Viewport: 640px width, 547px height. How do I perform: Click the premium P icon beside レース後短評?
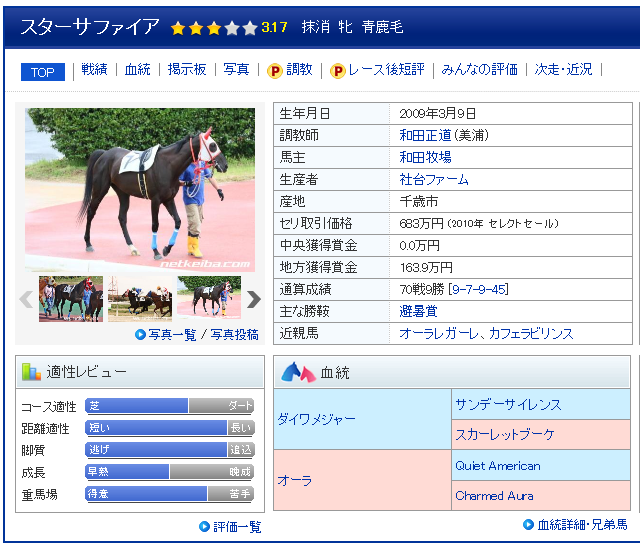[338, 71]
